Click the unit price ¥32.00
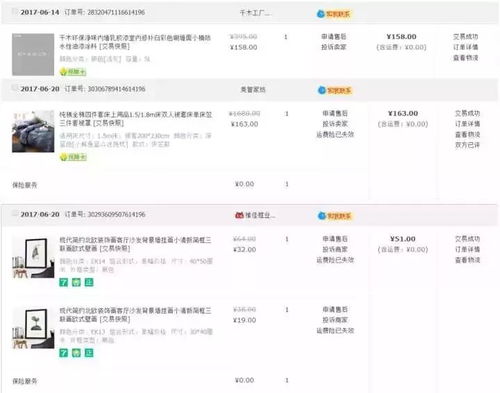 (x=245, y=249)
